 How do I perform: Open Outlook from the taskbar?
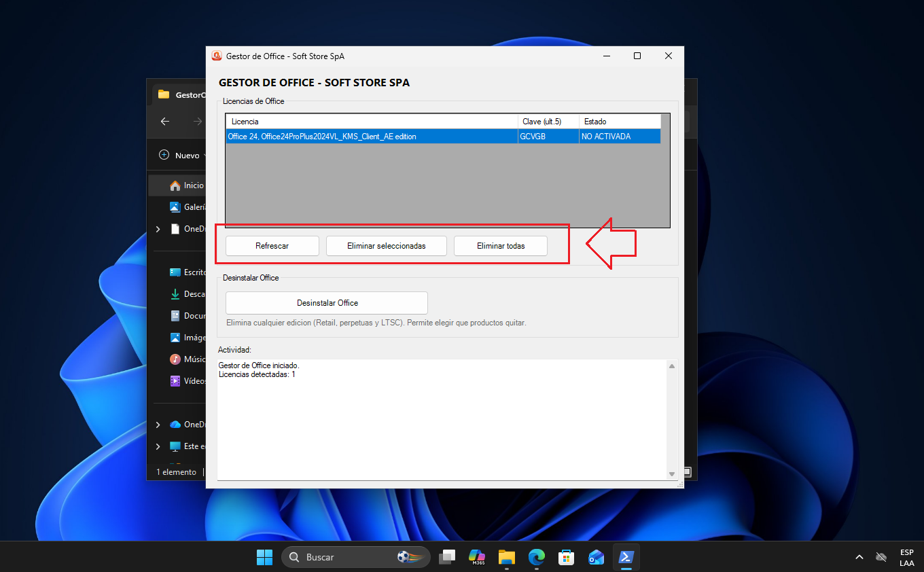pyautogui.click(x=597, y=557)
